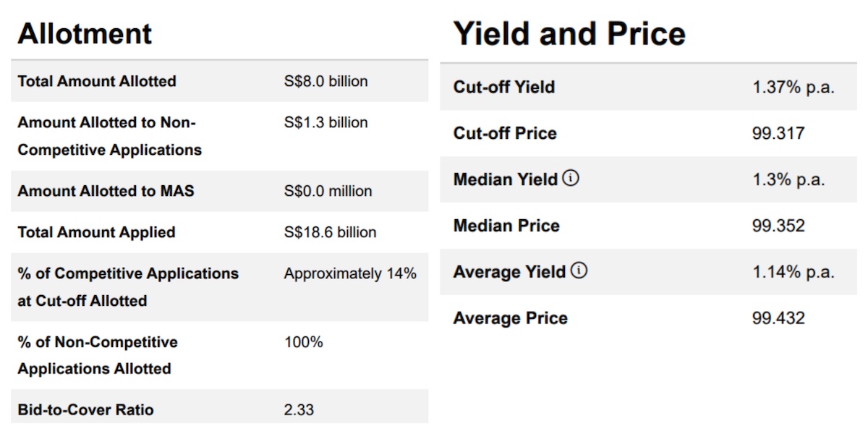Click the Approximately 14% value
Screen dimensions: 868x434
(350, 274)
